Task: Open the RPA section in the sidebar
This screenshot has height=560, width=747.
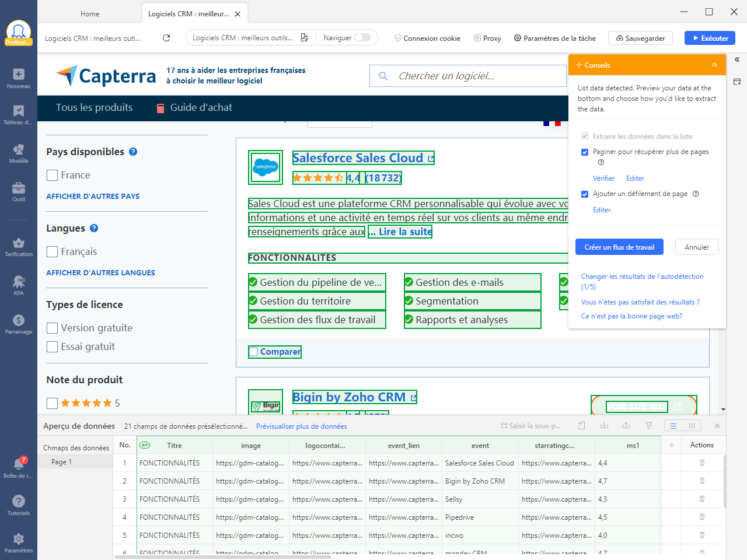Action: click(x=18, y=282)
